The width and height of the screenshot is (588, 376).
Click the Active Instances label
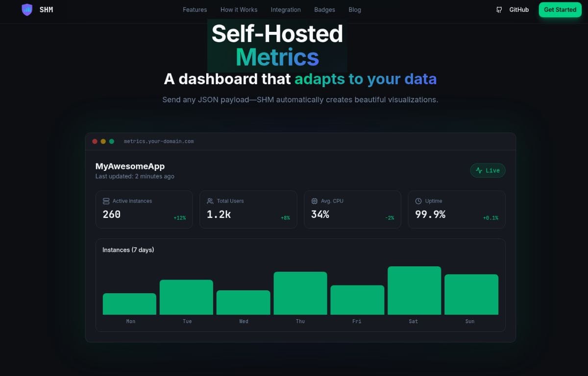click(x=132, y=201)
